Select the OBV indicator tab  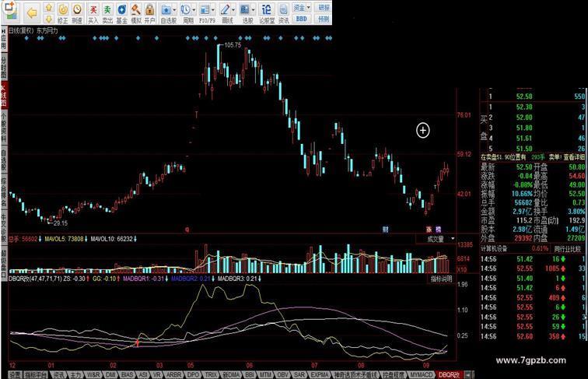(282, 375)
